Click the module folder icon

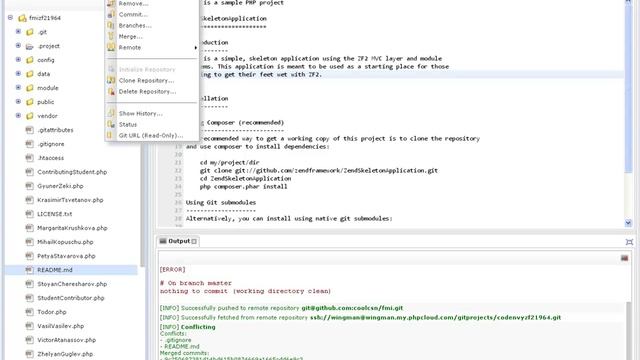click(30, 88)
